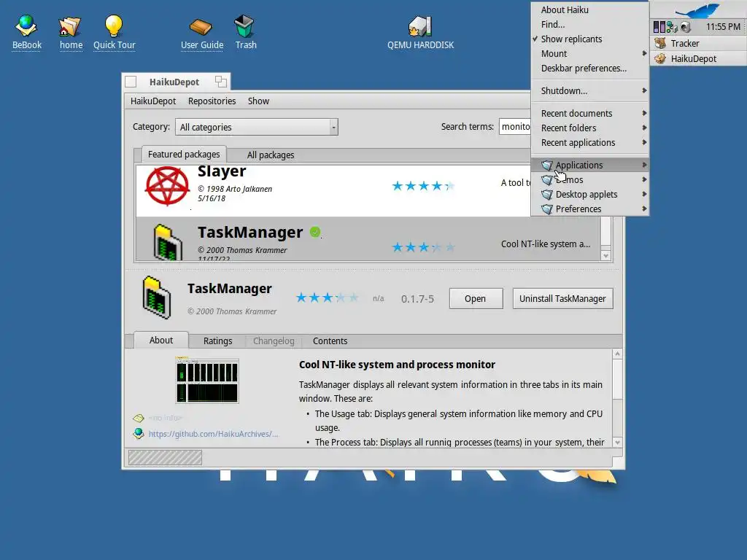Click the Tracker cabinet icon in Deskbar
The width and height of the screenshot is (747, 560).
[660, 43]
